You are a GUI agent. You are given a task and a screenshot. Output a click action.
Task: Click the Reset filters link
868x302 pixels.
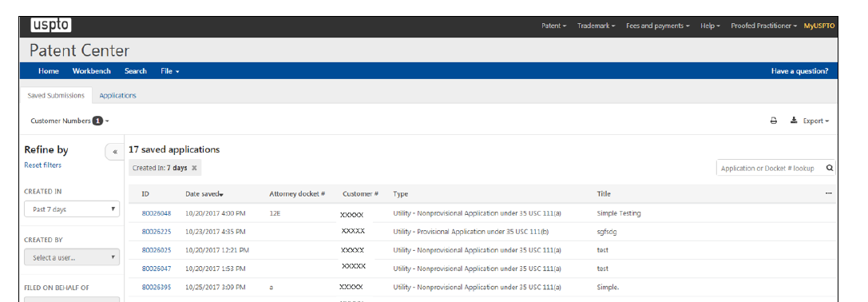(x=42, y=165)
